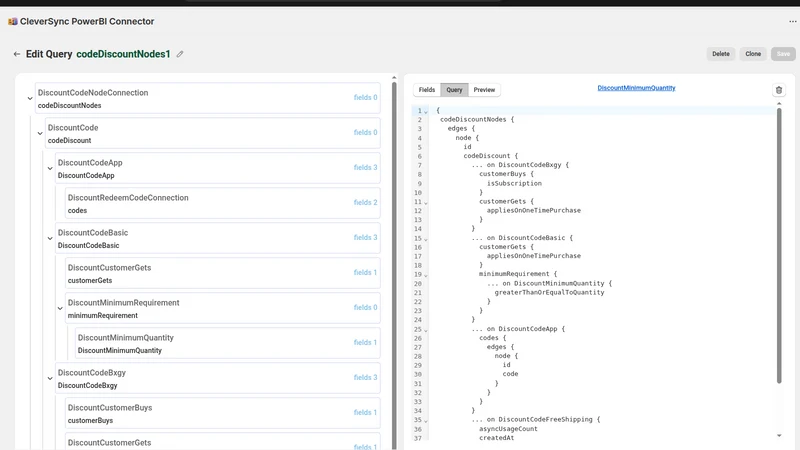Click 'fields 0' on DiscountCodeNodeConnection row

click(x=365, y=97)
